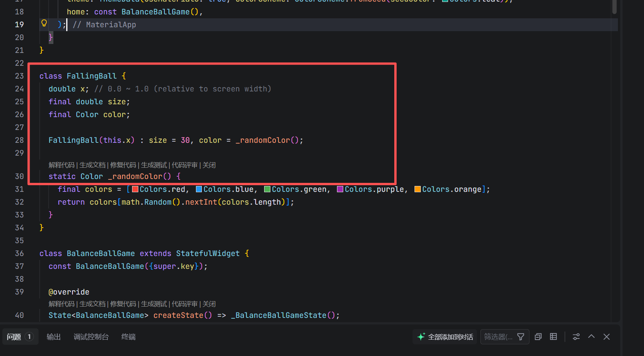
Task: Click 'final Color color' on line 26
Action: click(x=87, y=114)
